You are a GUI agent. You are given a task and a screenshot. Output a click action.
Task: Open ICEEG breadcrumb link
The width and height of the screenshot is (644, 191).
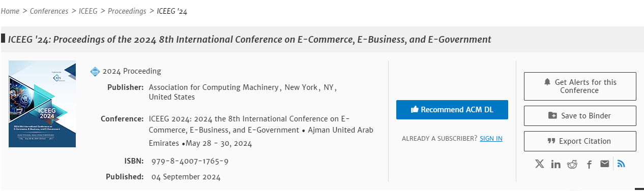point(88,11)
